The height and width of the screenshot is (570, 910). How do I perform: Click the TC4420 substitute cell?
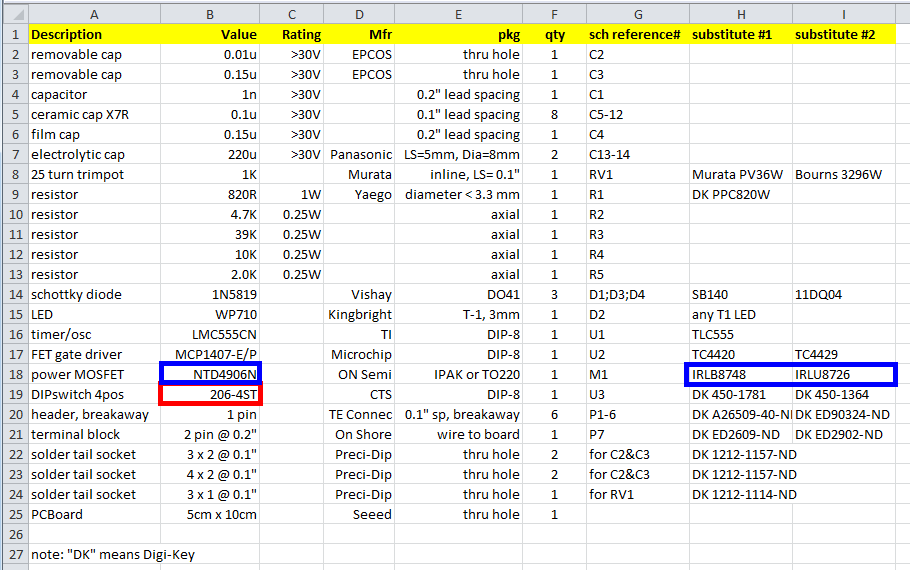click(x=741, y=355)
